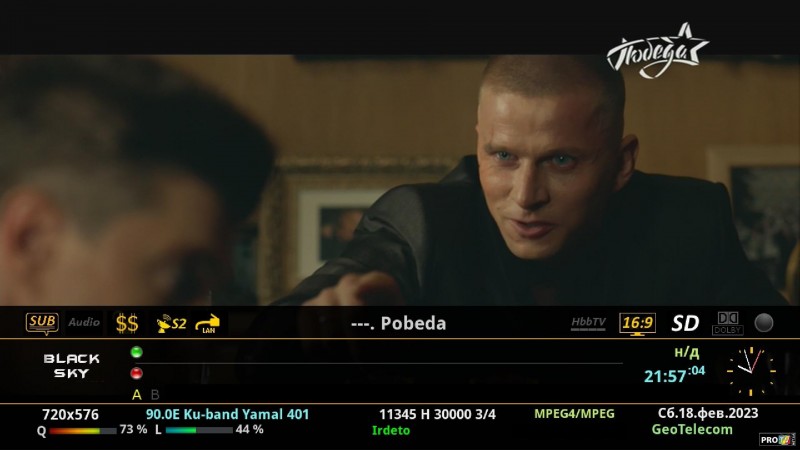The height and width of the screenshot is (450, 800).
Task: Click the Audio track indicator
Action: (x=84, y=322)
